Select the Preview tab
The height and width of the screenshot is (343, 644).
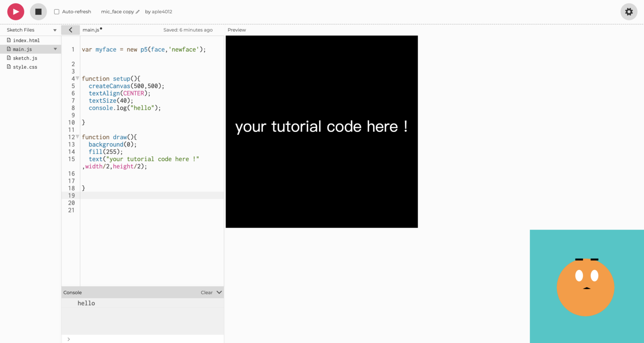point(236,30)
